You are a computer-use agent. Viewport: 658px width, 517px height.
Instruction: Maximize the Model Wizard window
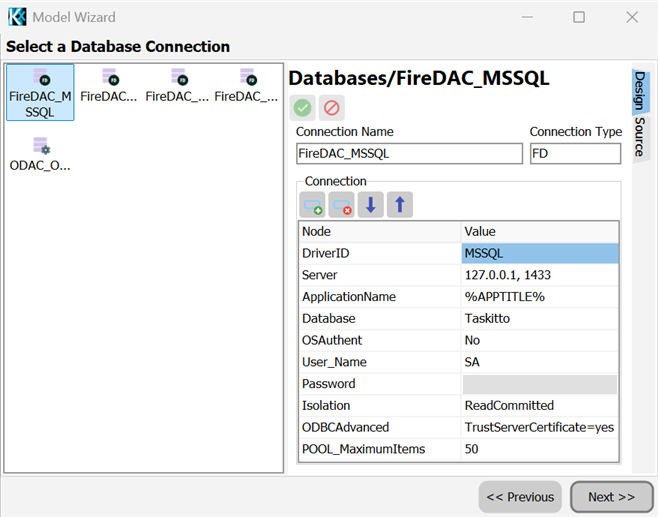click(x=579, y=17)
